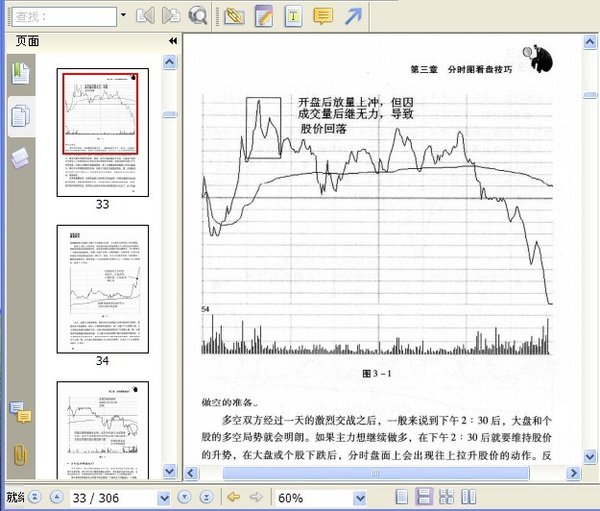
Task: Switch to single page layout
Action: click(x=401, y=497)
